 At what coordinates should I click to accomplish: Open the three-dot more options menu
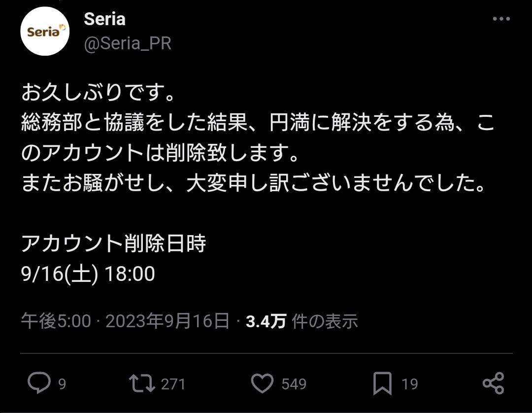[x=501, y=19]
